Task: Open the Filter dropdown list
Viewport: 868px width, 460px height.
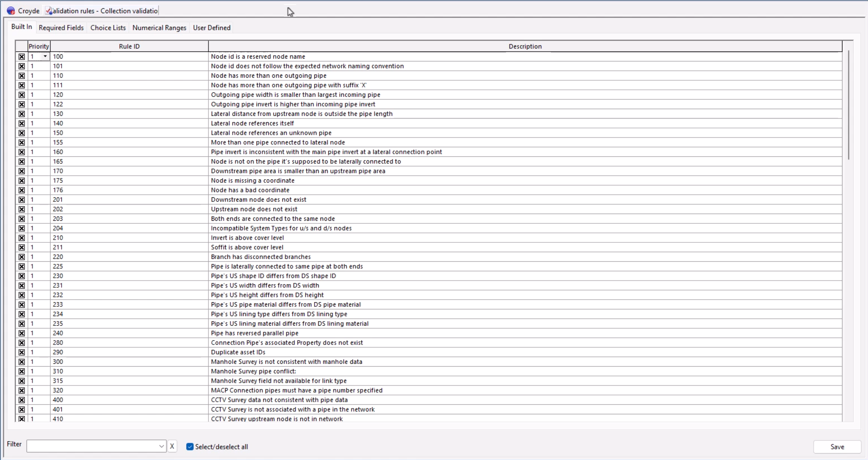Action: (x=162, y=446)
